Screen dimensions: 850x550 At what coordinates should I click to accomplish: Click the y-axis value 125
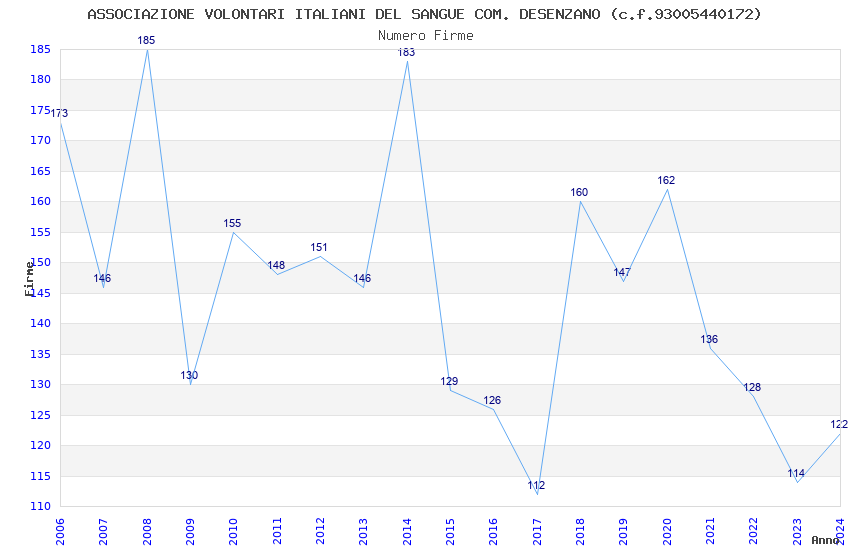(40, 415)
